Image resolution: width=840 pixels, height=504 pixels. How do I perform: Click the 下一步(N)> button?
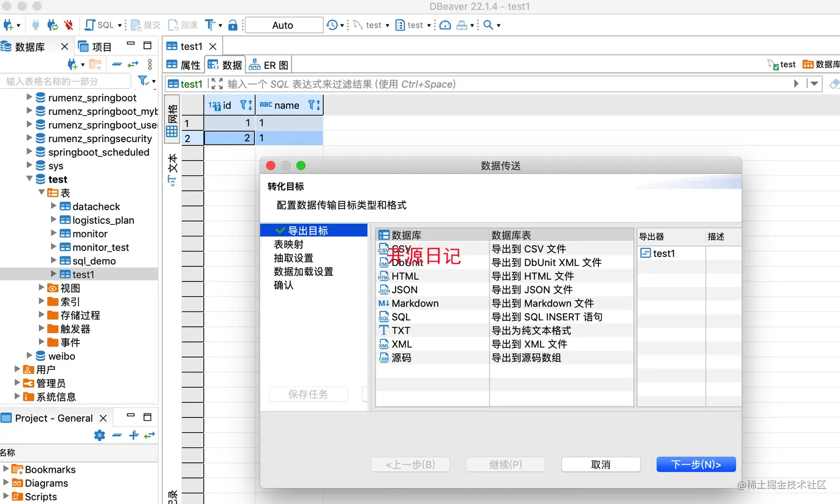(x=696, y=465)
